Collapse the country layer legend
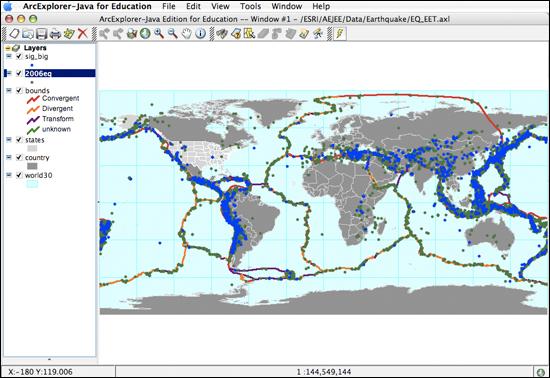 point(9,157)
